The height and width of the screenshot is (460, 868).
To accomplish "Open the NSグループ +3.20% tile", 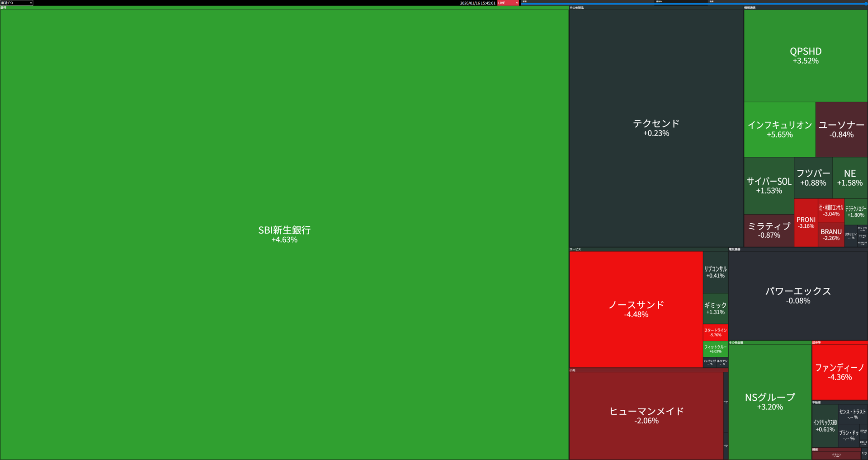I will pyautogui.click(x=770, y=401).
